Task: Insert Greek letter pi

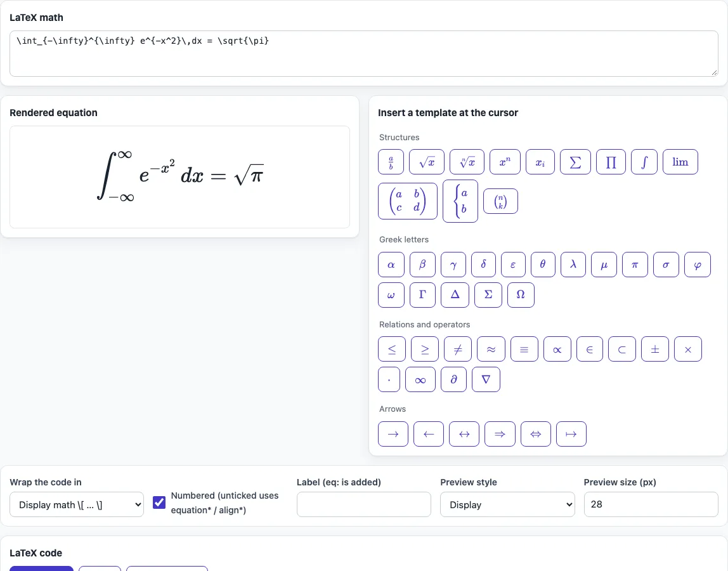Action: pyautogui.click(x=635, y=265)
